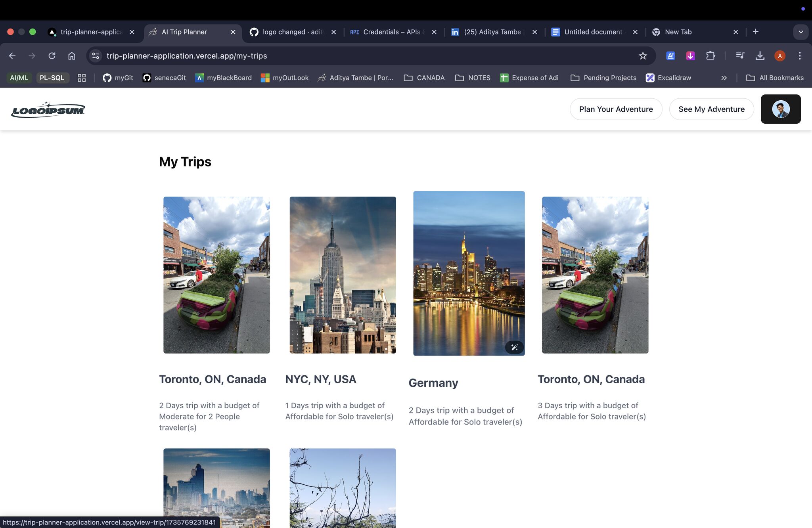
Task: Expand the tab search dropdown chevron
Action: click(801, 32)
